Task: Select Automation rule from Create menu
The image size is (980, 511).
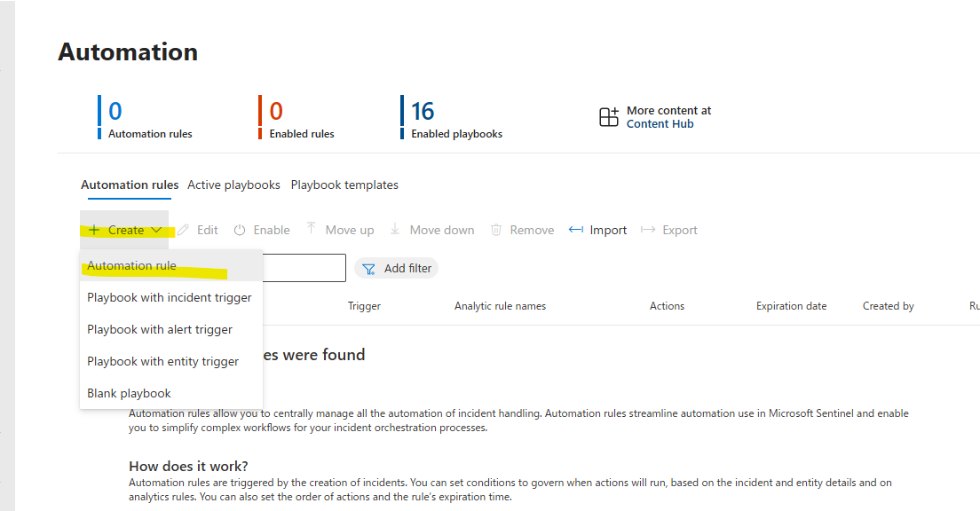Action: (131, 265)
